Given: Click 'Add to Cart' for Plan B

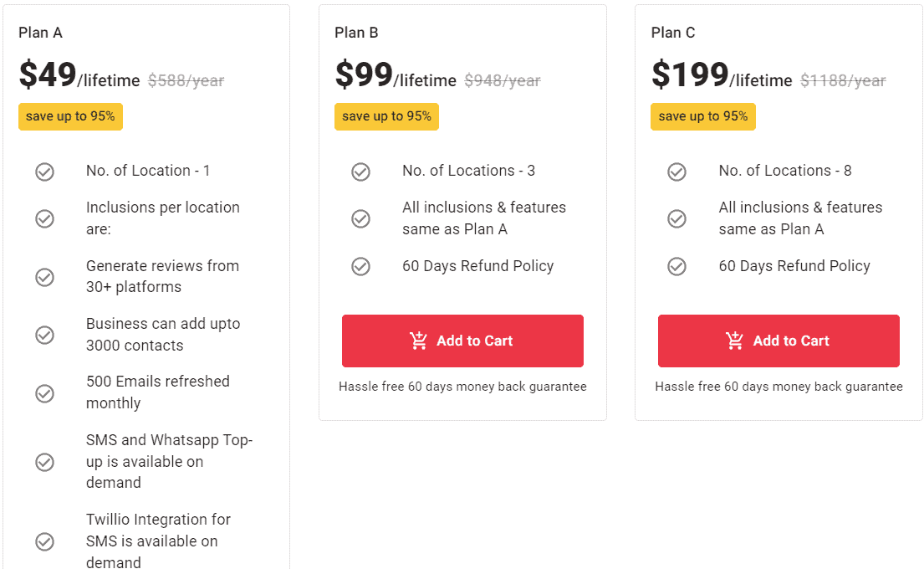Looking at the screenshot, I should click(x=462, y=341).
